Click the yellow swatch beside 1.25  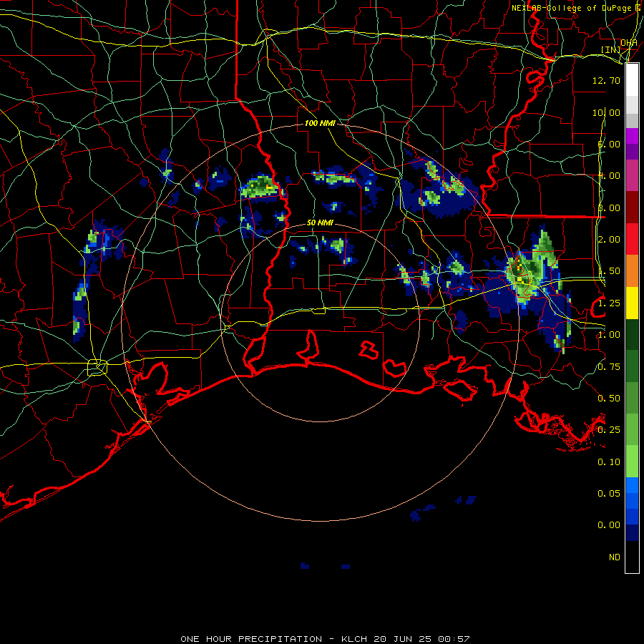(x=632, y=303)
